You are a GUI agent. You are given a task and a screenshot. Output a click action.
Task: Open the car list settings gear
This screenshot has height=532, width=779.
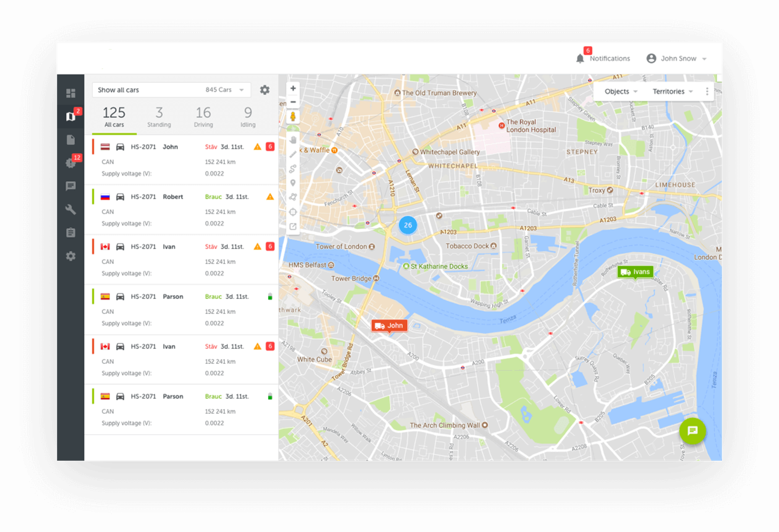(265, 90)
